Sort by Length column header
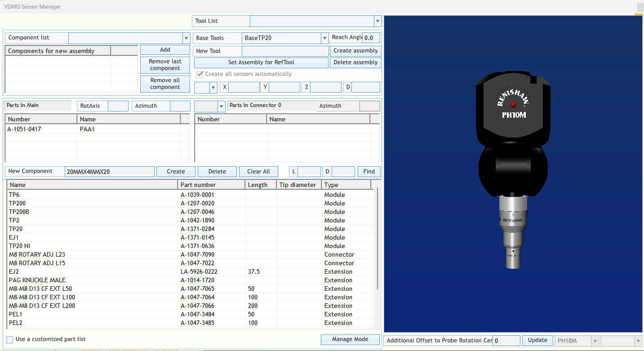Viewport: 644px width, 351px height. (261, 185)
